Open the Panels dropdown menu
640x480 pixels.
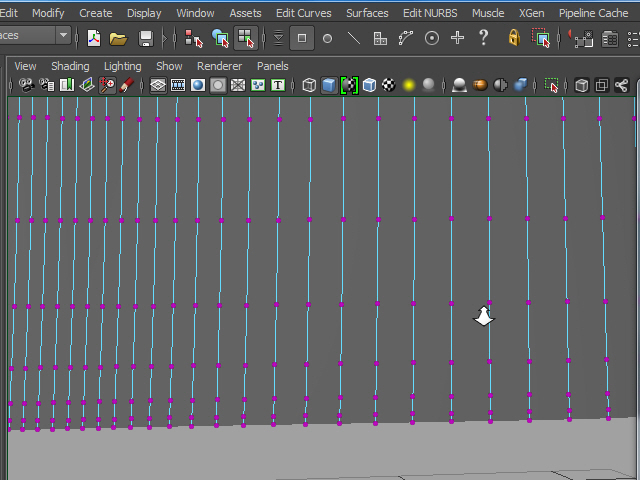[x=272, y=66]
